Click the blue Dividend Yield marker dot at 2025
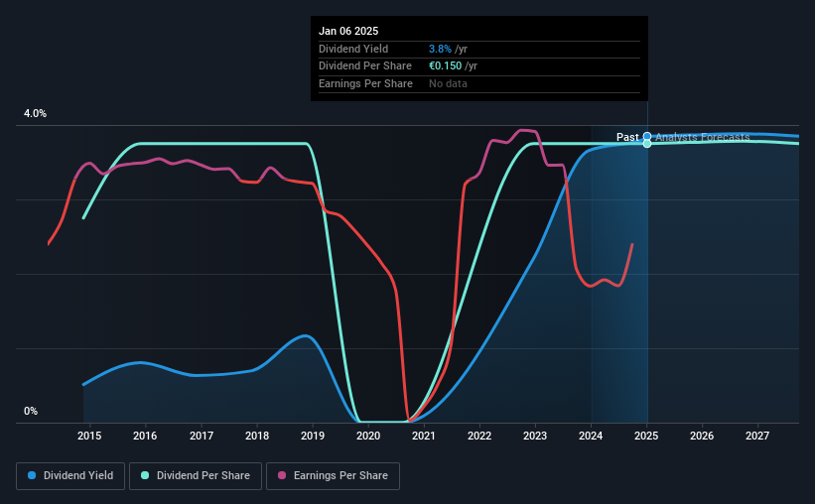The height and width of the screenshot is (504, 815). pos(647,137)
